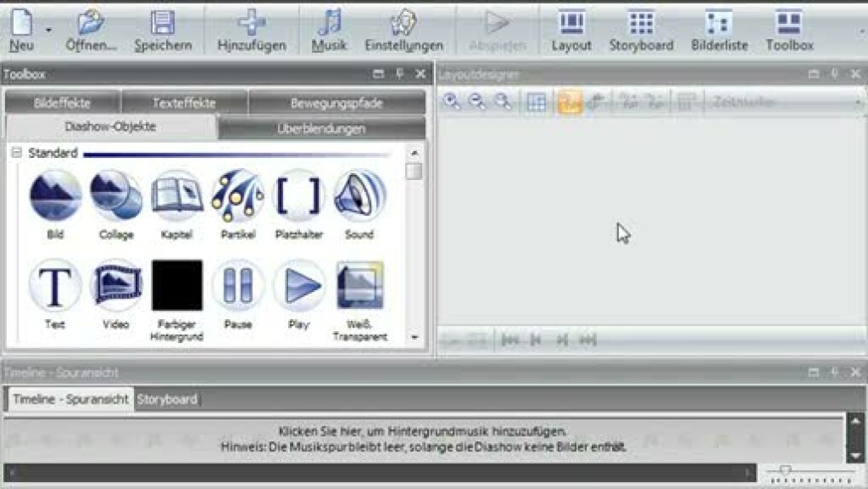Pick the Partikel effect object
Screen dimensions: 868x489
point(238,195)
